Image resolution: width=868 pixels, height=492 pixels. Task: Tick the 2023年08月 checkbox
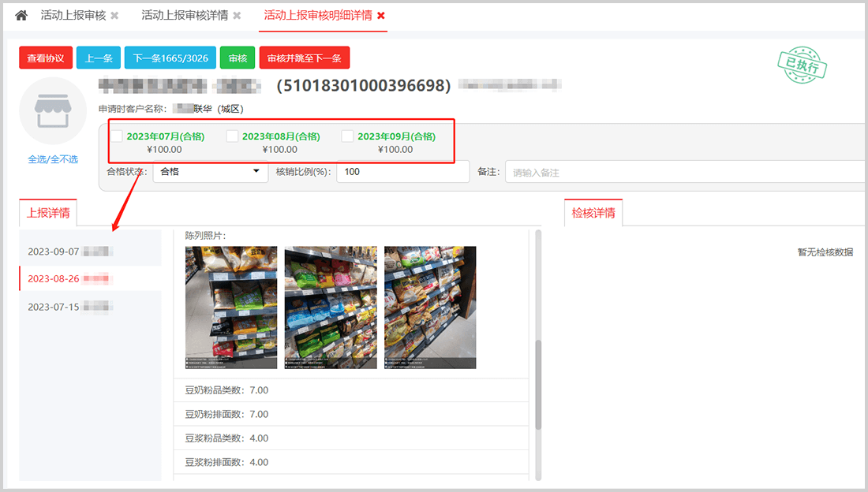click(x=232, y=136)
